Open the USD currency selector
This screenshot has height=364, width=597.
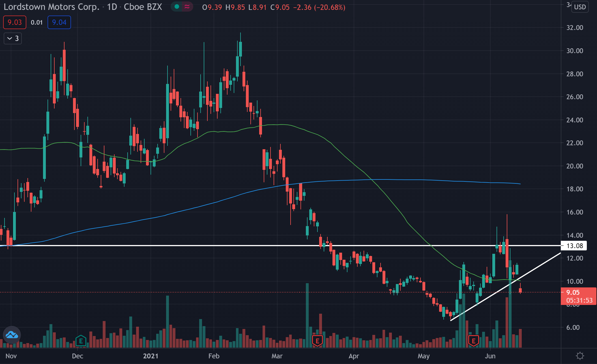[580, 7]
